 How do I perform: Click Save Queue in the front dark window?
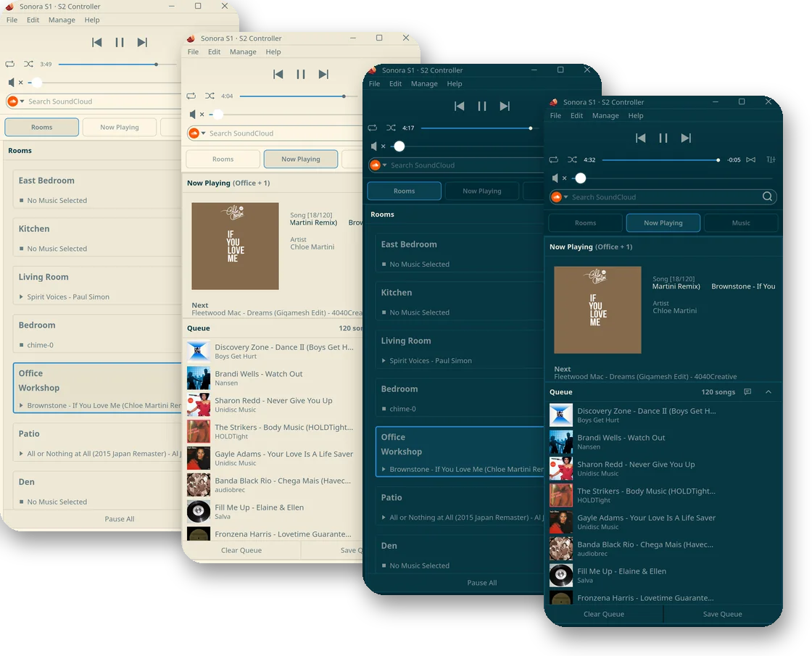coord(722,614)
